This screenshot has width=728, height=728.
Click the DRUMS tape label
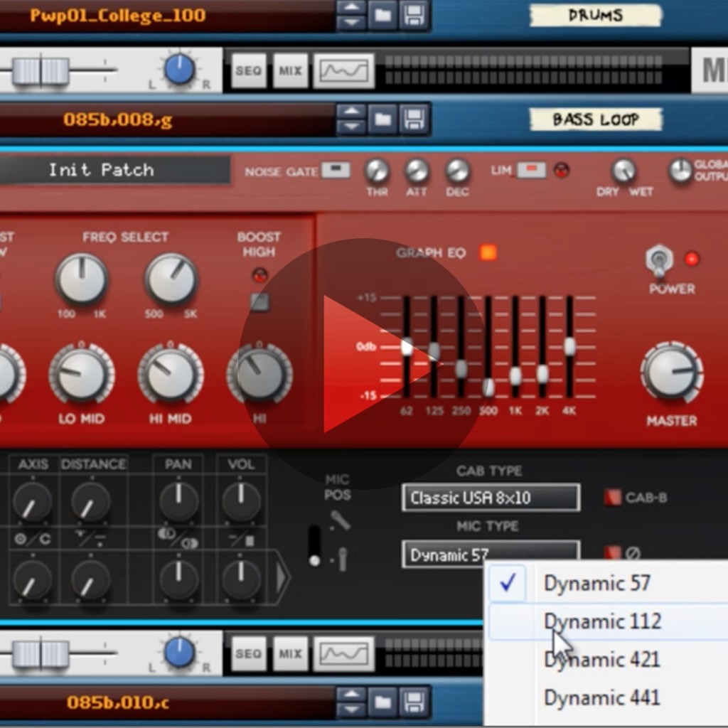(x=595, y=16)
